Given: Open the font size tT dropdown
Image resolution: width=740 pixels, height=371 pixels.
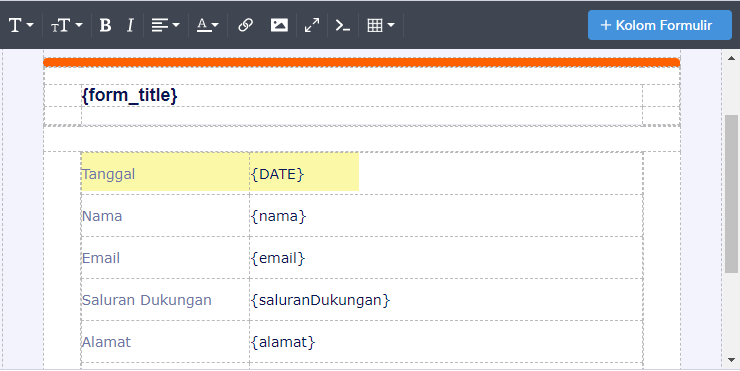Looking at the screenshot, I should coord(67,25).
